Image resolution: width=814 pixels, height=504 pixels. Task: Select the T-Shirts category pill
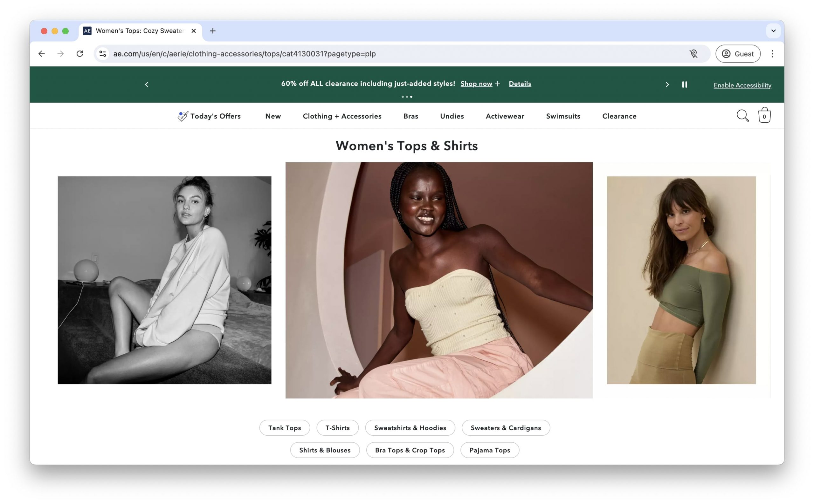(x=337, y=428)
